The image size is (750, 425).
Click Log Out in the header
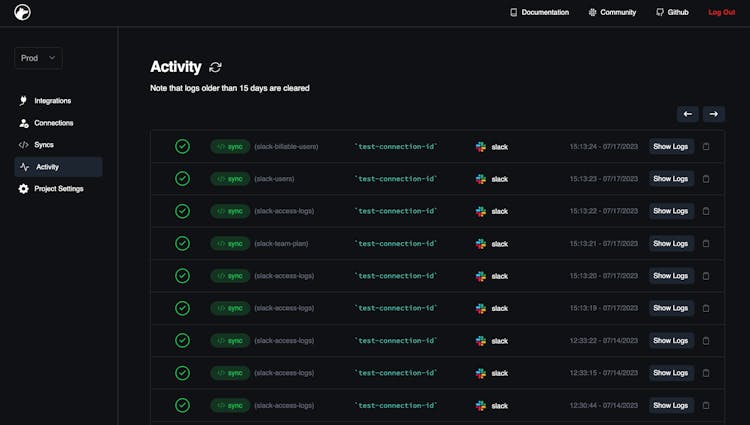point(721,12)
